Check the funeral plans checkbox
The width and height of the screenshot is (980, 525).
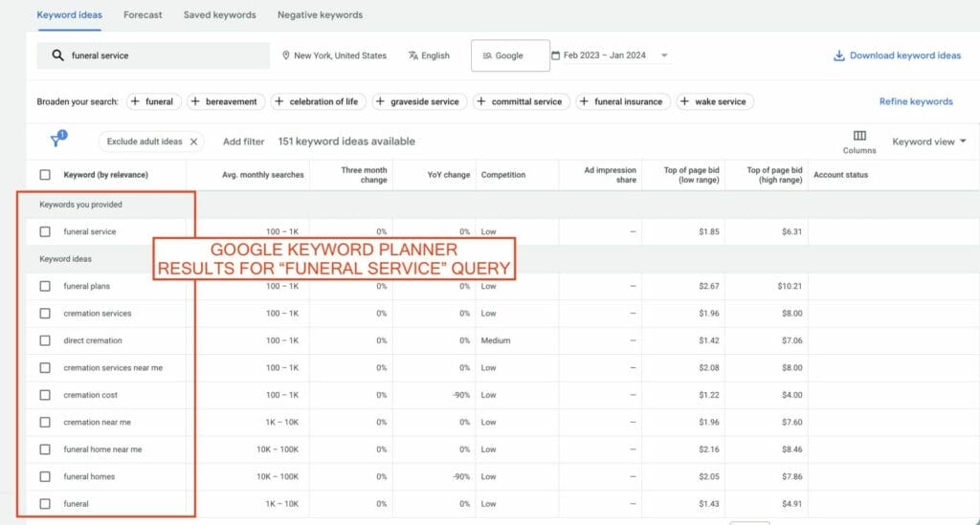45,286
